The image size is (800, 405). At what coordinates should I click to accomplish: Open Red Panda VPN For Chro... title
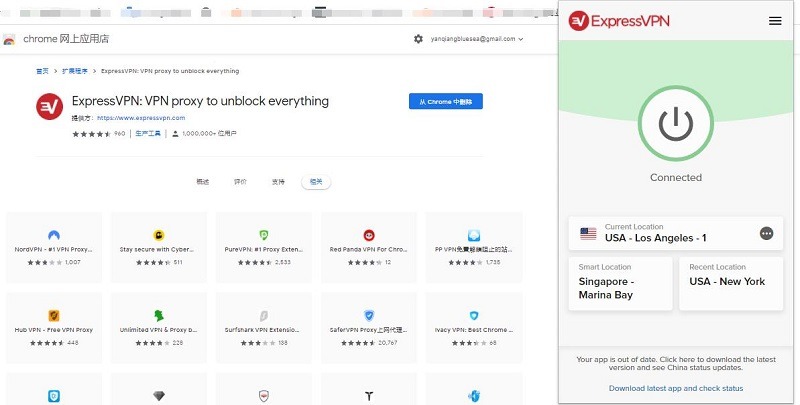coord(369,250)
